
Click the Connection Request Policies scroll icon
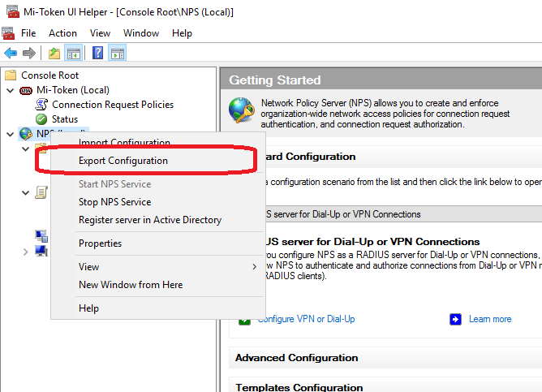(41, 105)
